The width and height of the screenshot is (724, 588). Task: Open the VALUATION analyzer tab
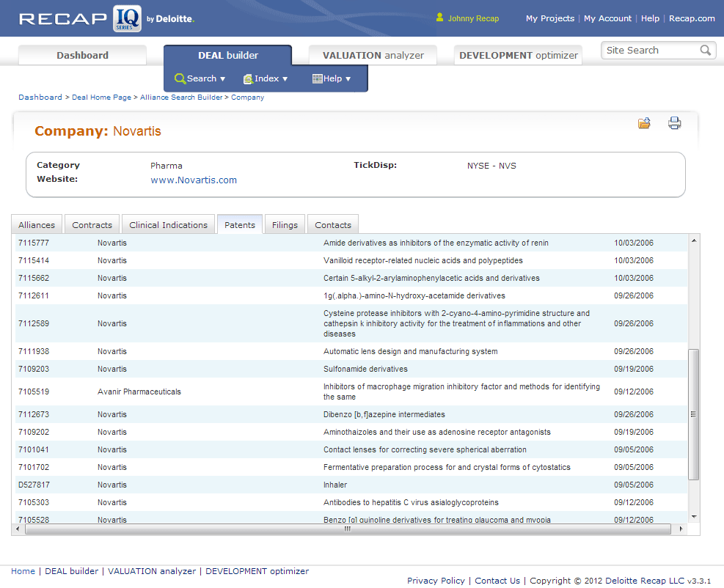pyautogui.click(x=373, y=56)
